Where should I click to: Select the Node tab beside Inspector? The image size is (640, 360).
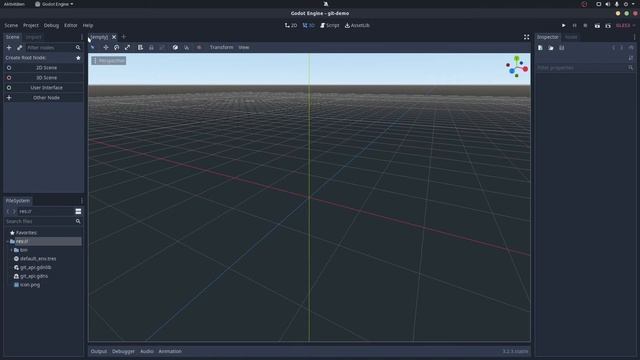pyautogui.click(x=571, y=37)
